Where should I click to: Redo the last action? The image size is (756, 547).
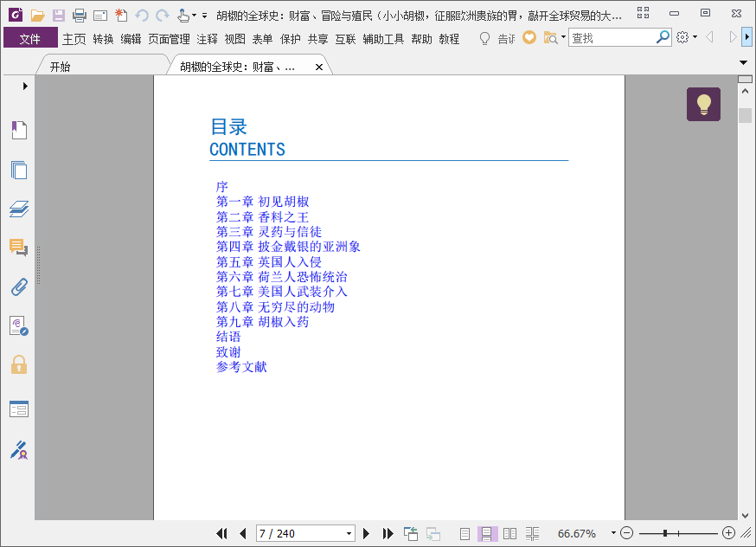(x=163, y=16)
